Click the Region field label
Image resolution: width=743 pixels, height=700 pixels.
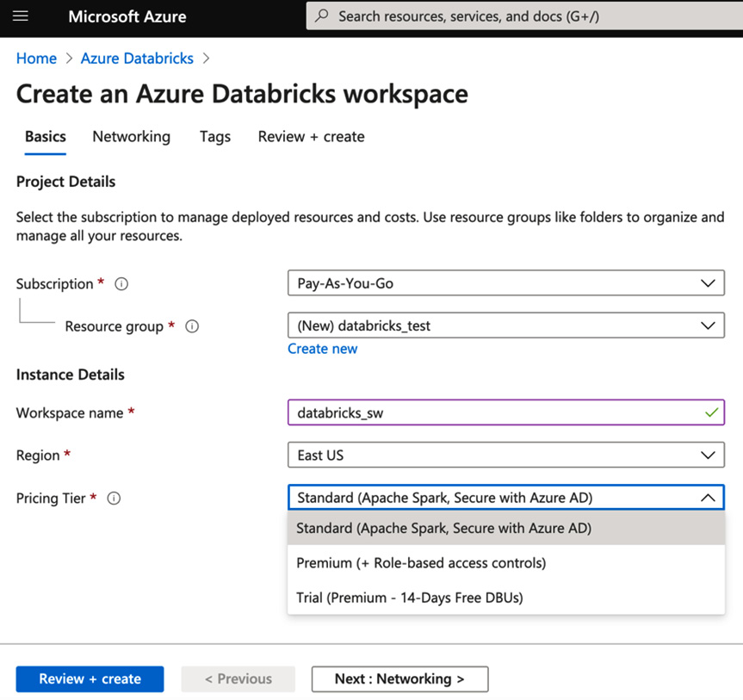coord(38,455)
